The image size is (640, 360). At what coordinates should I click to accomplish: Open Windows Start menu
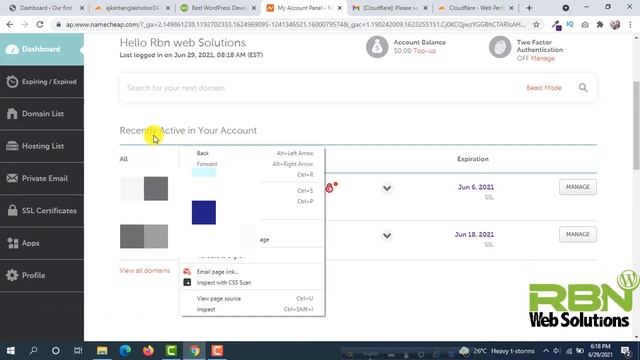pyautogui.click(x=11, y=351)
